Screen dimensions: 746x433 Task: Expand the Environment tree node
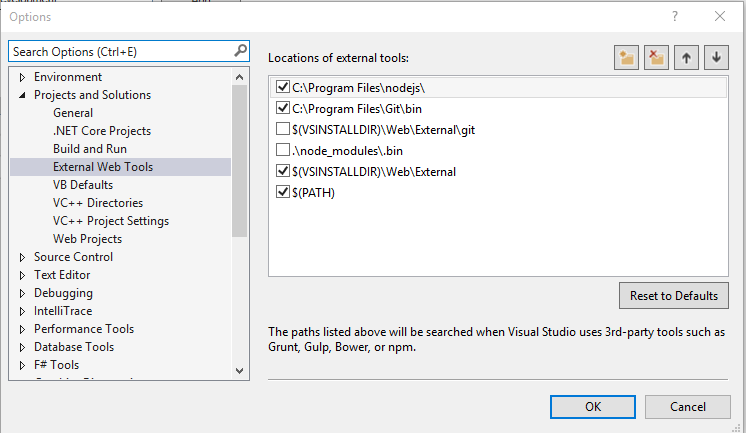click(23, 77)
